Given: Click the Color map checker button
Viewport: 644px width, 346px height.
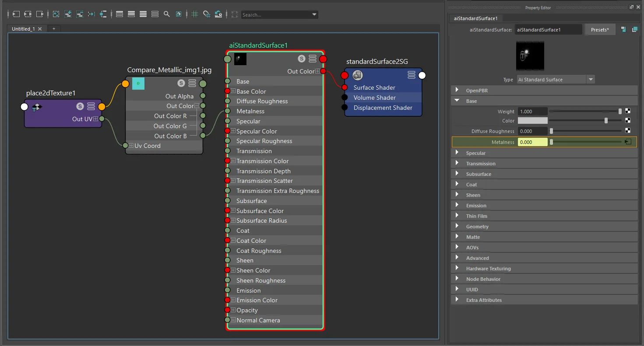Looking at the screenshot, I should (x=628, y=121).
